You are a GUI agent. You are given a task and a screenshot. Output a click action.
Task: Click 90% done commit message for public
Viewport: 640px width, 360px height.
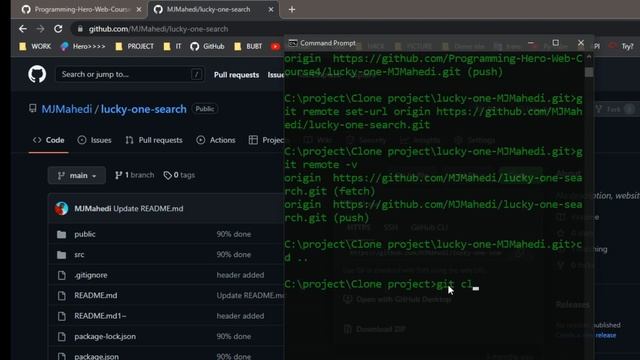point(234,234)
